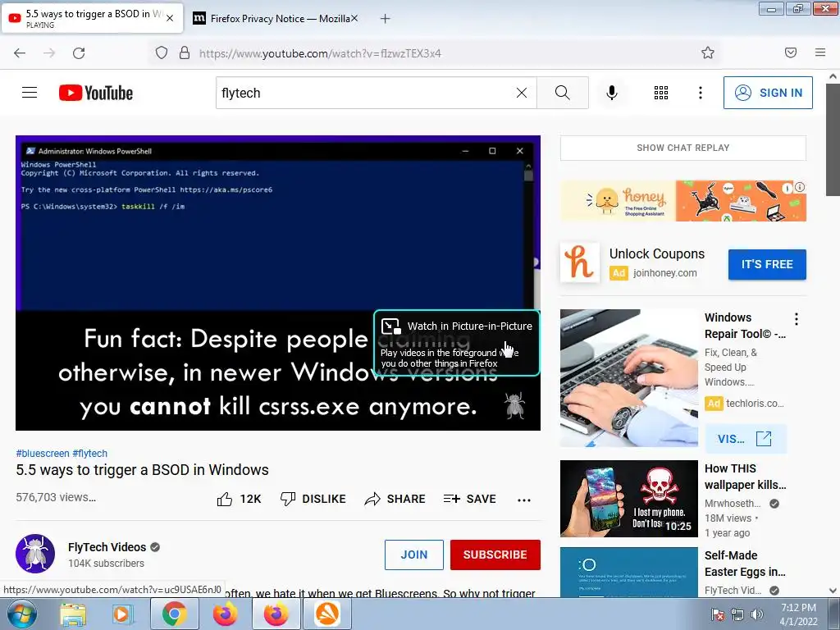Click the forward navigation arrow

[x=49, y=53]
